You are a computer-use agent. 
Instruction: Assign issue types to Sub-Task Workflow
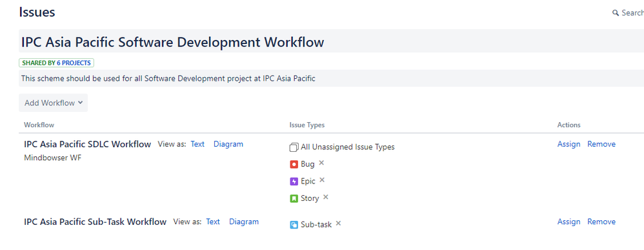(x=569, y=222)
